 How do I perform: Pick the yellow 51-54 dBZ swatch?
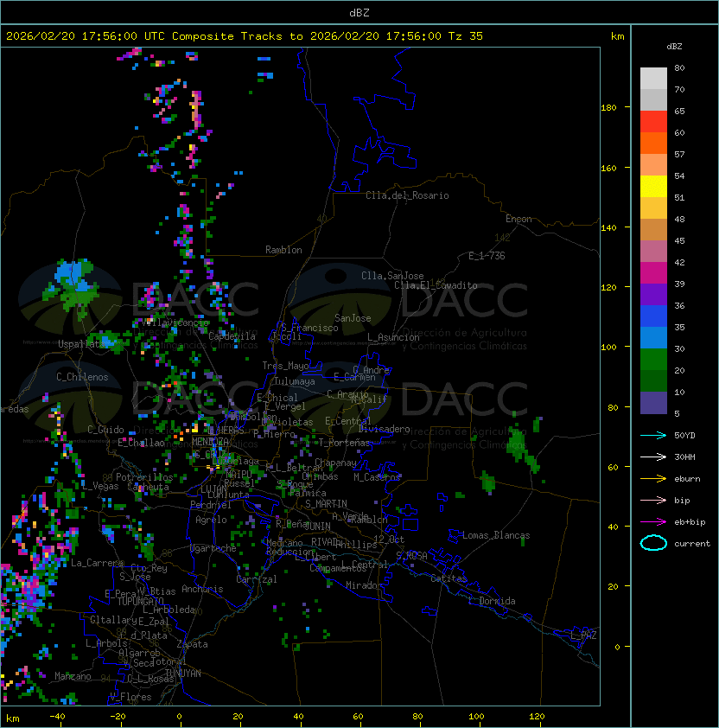653,186
